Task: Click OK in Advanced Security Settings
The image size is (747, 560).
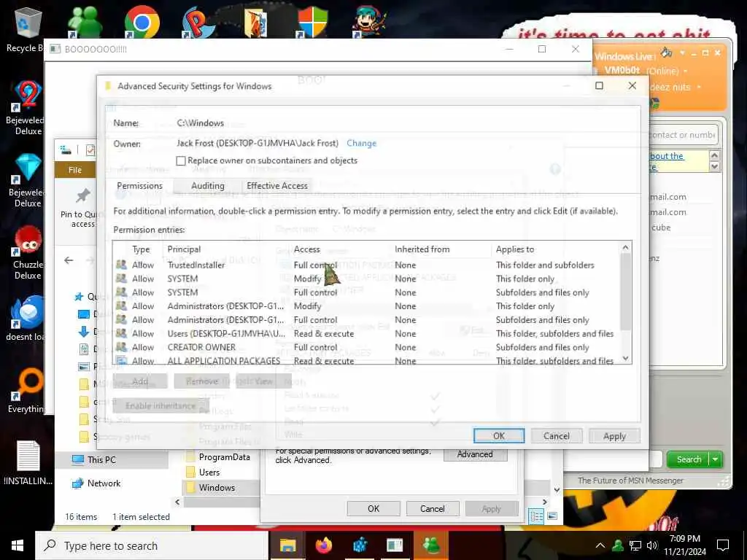Action: pyautogui.click(x=499, y=436)
